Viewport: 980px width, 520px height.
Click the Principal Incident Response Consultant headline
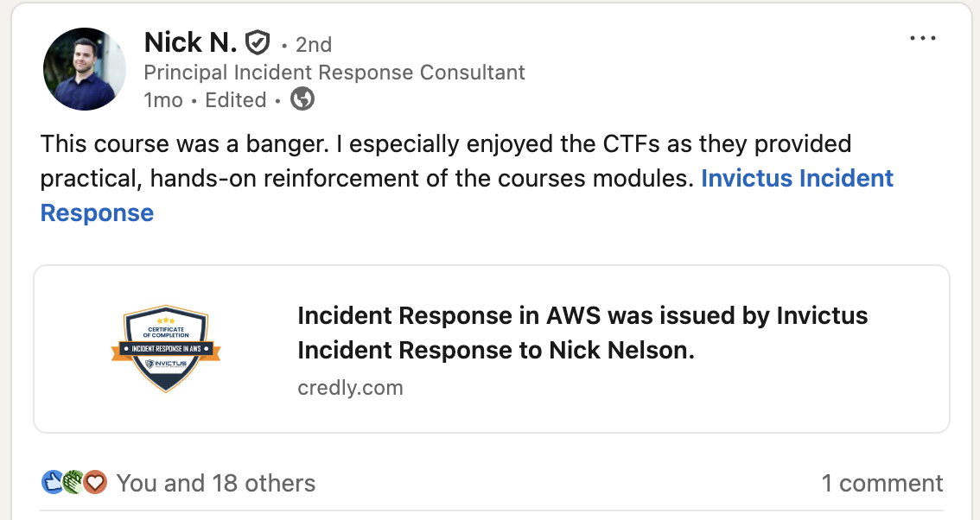pos(334,73)
